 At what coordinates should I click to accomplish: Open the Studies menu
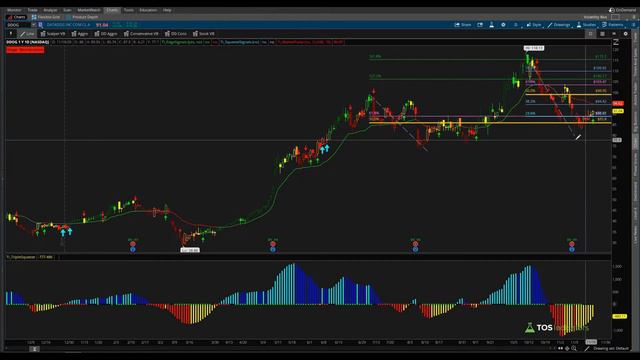tap(586, 25)
